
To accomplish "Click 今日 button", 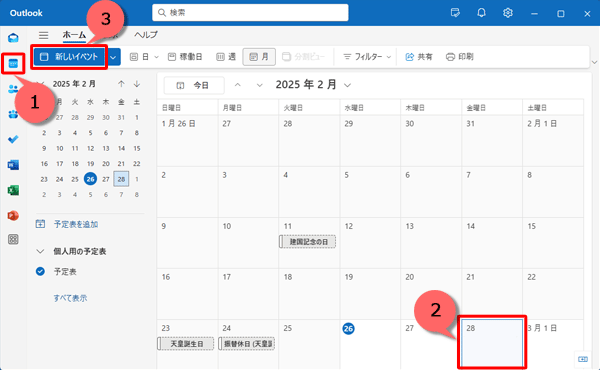I will tap(194, 85).
